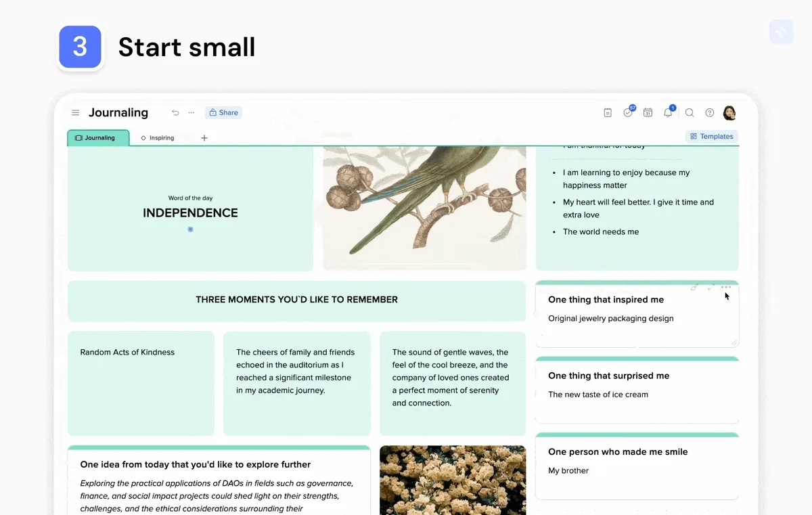Click the INDEPENDENCE word of the day
The image size is (812, 515).
(x=190, y=213)
